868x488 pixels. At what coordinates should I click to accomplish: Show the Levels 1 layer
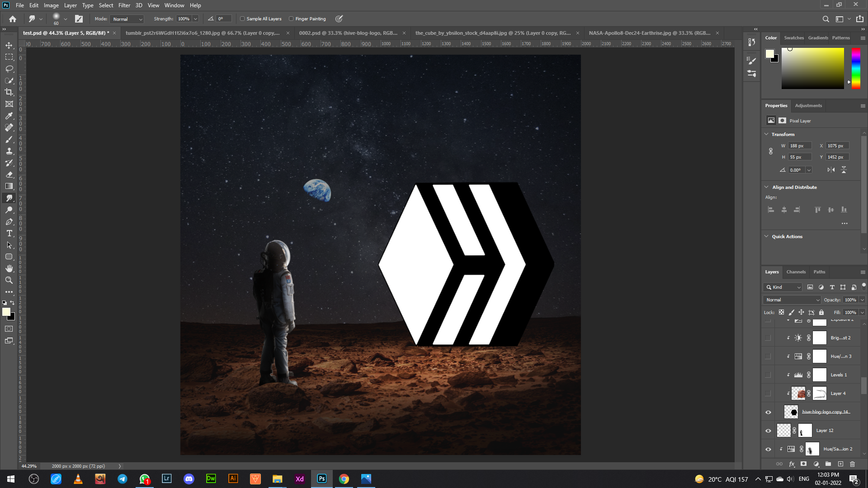tap(768, 375)
